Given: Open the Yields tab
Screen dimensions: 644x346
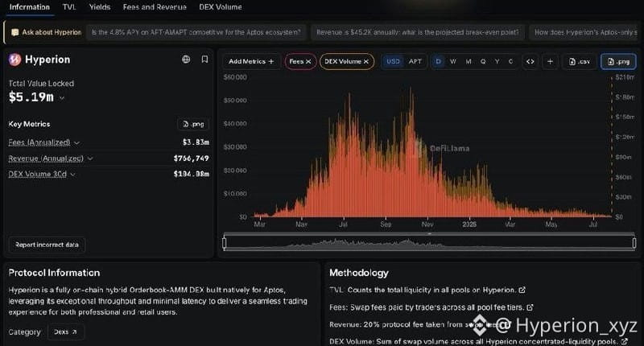Looking at the screenshot, I should [x=100, y=7].
